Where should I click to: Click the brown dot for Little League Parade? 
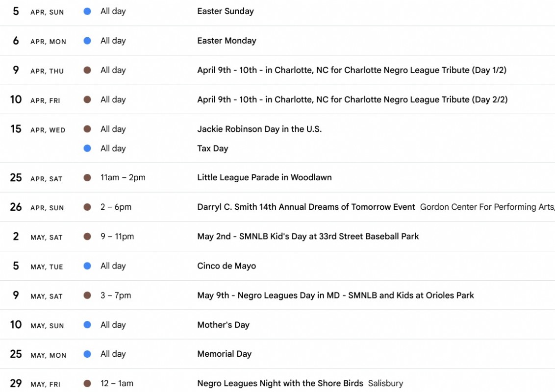[x=87, y=178]
